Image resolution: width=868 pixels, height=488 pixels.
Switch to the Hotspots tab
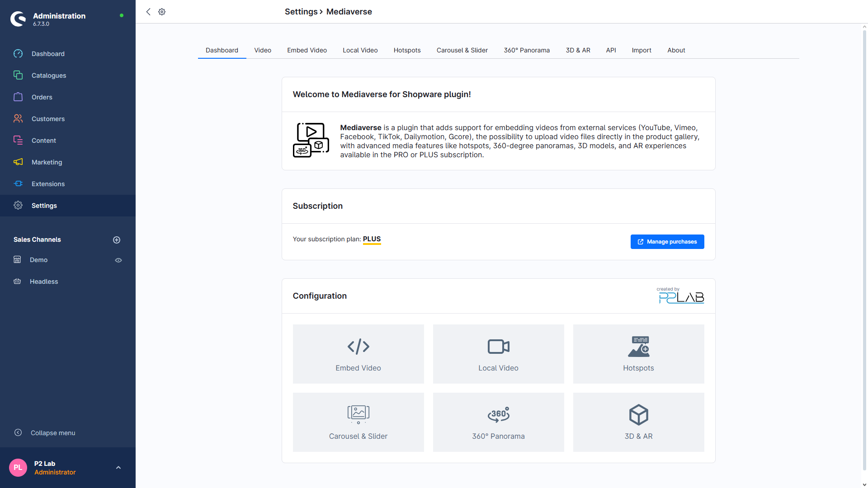click(x=407, y=50)
